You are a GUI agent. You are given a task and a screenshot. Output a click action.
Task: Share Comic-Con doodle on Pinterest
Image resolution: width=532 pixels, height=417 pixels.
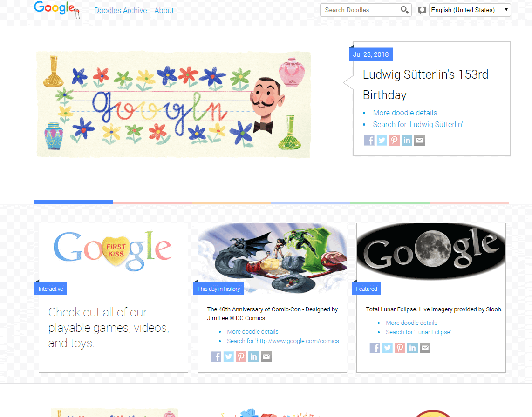coord(241,356)
